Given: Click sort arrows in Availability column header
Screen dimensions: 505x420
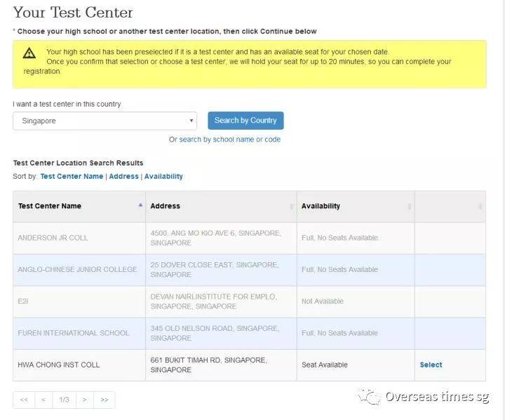Looking at the screenshot, I should 409,206.
